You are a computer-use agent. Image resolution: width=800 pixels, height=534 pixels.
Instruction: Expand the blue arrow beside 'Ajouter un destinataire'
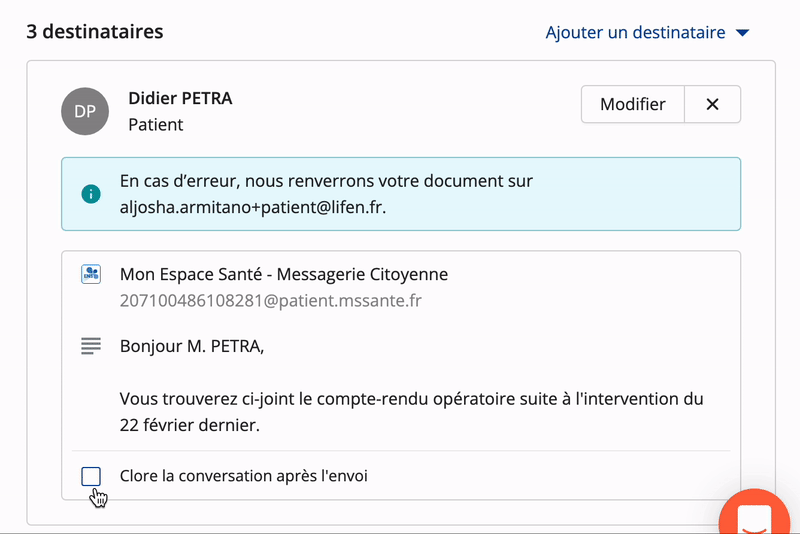pyautogui.click(x=742, y=33)
